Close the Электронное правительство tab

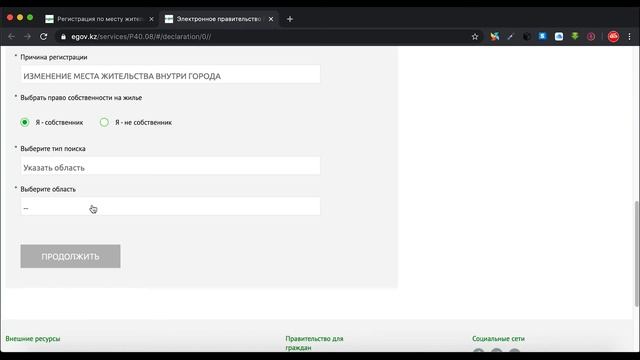[271, 19]
